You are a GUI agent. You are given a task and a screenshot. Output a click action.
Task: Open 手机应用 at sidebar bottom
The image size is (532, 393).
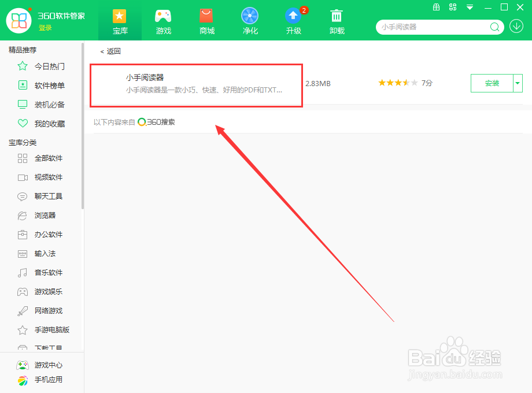coord(49,380)
